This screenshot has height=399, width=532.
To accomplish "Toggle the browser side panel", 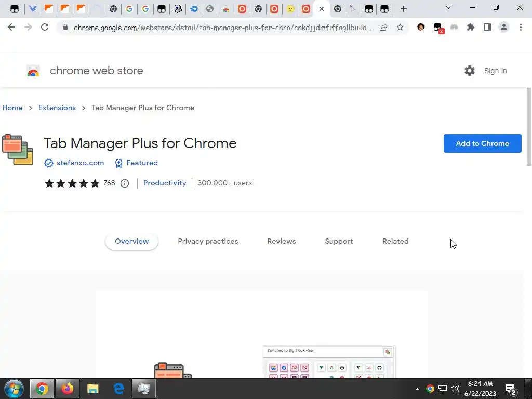I will (487, 28).
